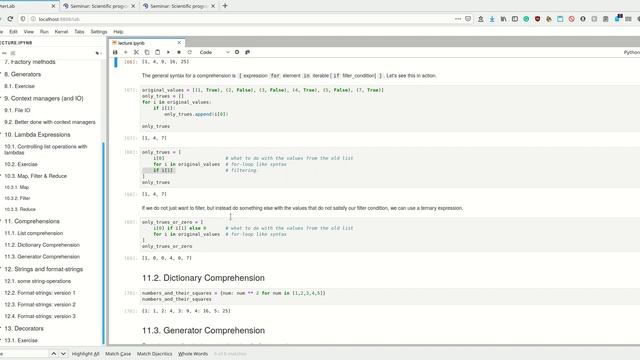Run the selected cell with the play icon
This screenshot has height=360, width=640.
pos(168,52)
